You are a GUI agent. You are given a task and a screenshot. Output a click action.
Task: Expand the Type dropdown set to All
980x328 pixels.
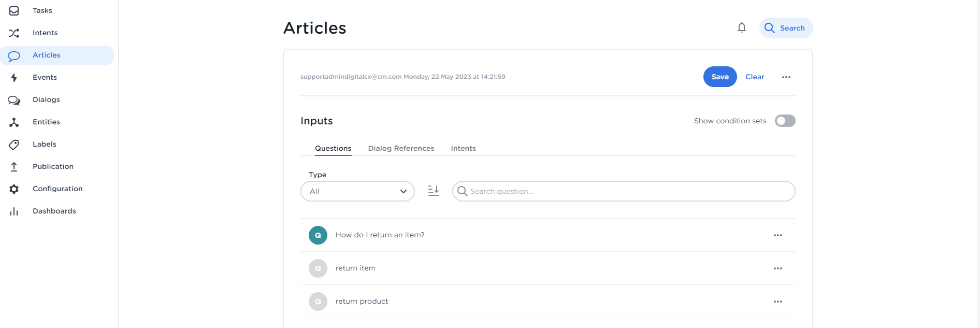coord(357,191)
